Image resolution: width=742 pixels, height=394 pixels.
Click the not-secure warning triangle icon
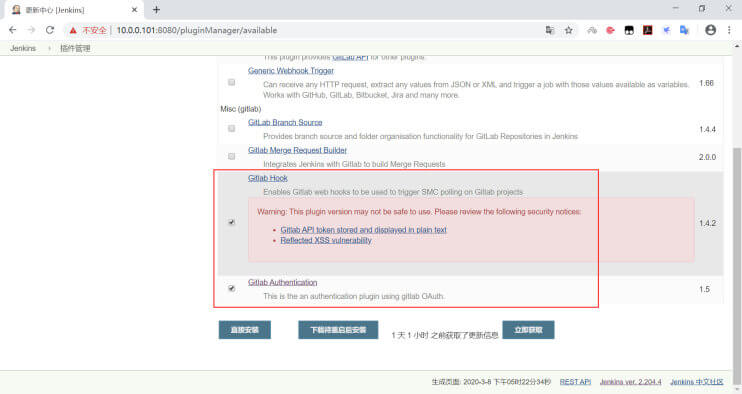pyautogui.click(x=73, y=30)
